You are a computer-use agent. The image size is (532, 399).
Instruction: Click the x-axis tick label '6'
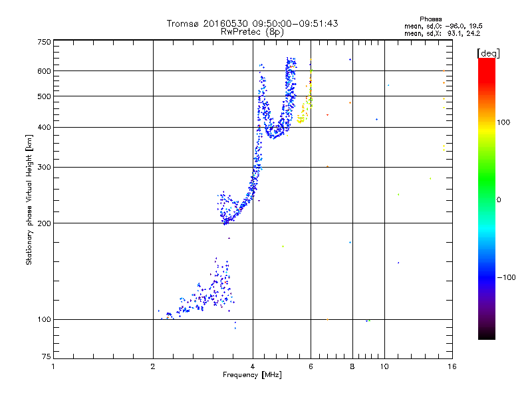coord(311,366)
